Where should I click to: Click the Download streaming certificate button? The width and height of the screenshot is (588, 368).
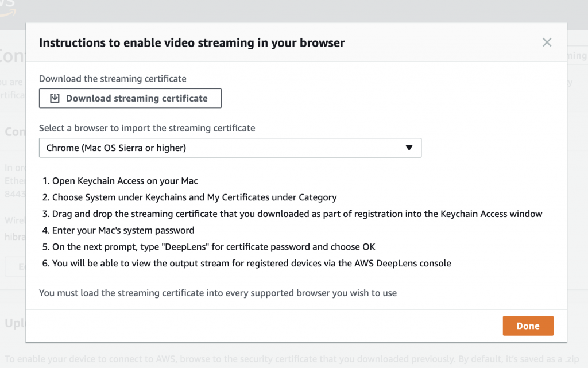[x=130, y=98]
